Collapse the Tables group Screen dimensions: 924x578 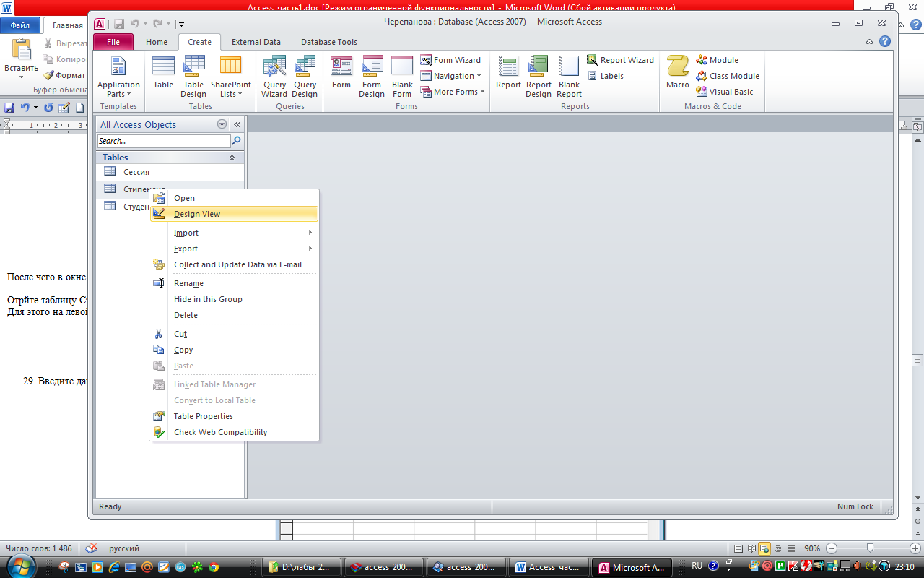tap(232, 158)
